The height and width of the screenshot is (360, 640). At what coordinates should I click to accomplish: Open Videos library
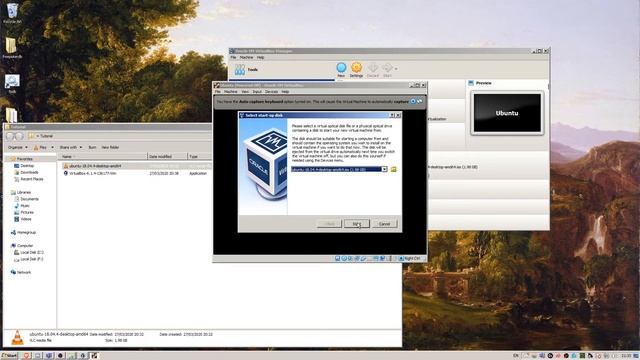pos(26,219)
